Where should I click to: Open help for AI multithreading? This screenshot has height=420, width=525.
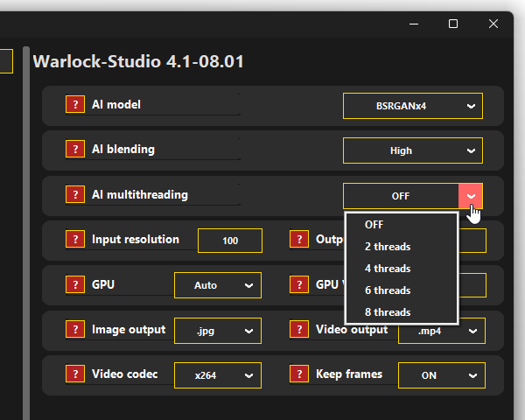pos(75,195)
